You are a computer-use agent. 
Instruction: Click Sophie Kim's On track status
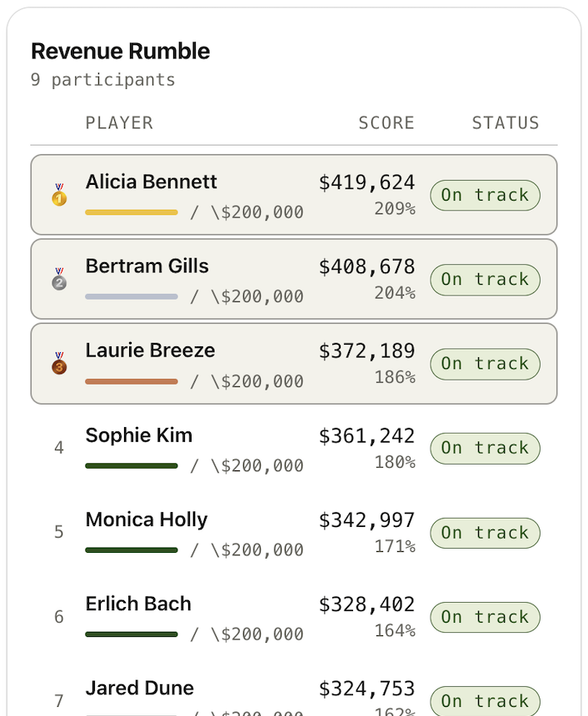[485, 448]
